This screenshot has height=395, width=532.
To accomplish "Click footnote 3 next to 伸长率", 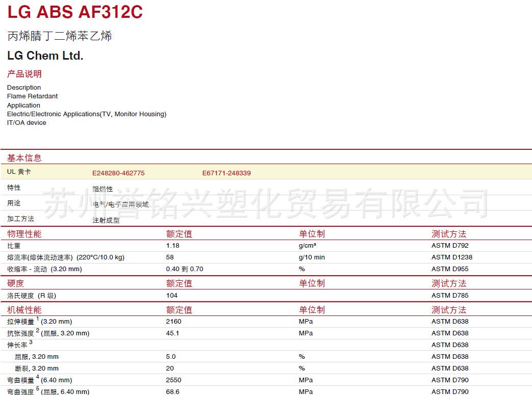I will pos(31,343).
